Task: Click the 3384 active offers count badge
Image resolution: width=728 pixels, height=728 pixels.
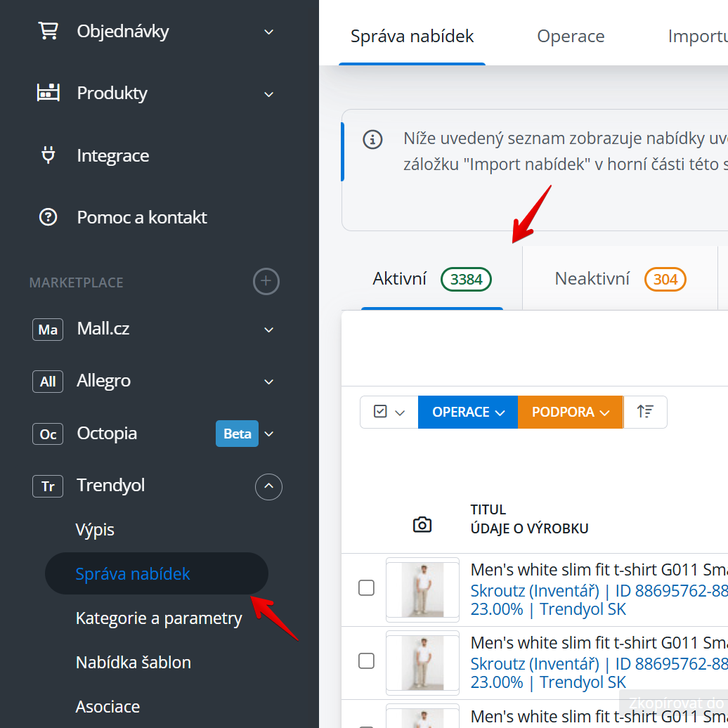Action: tap(466, 280)
